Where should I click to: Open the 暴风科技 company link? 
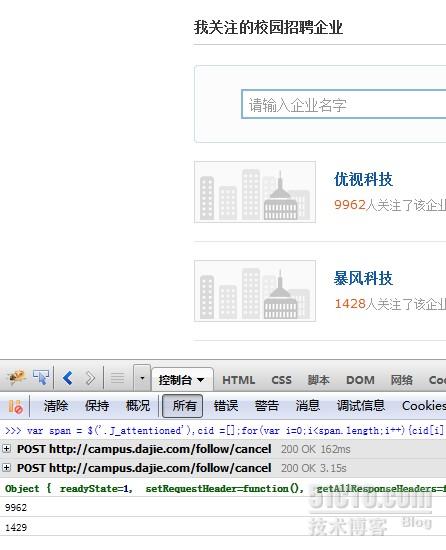pos(363,279)
